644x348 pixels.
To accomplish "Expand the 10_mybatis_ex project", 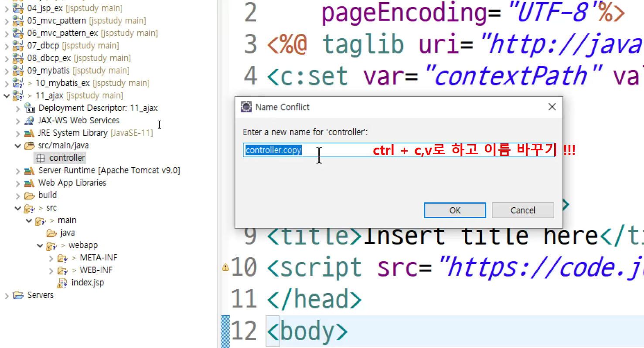I will [7, 83].
